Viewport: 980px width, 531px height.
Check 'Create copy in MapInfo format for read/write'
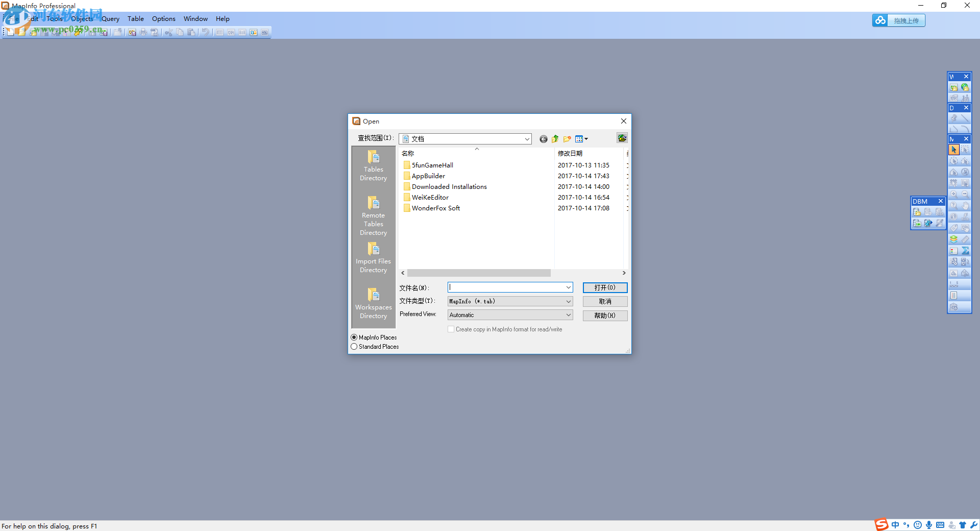click(451, 329)
